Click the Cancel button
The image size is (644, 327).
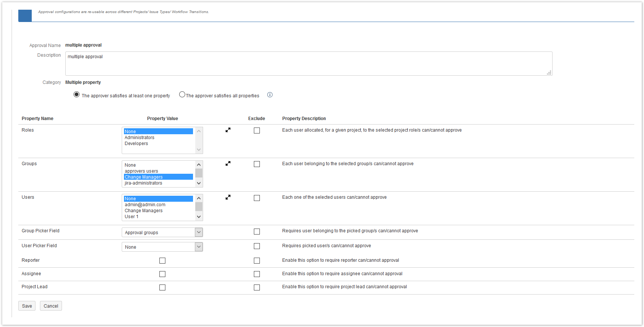coord(51,306)
